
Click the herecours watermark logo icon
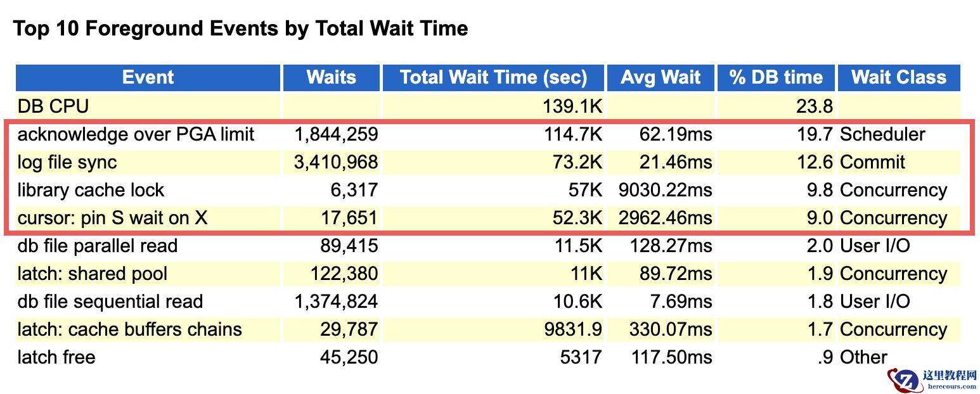[x=905, y=379]
